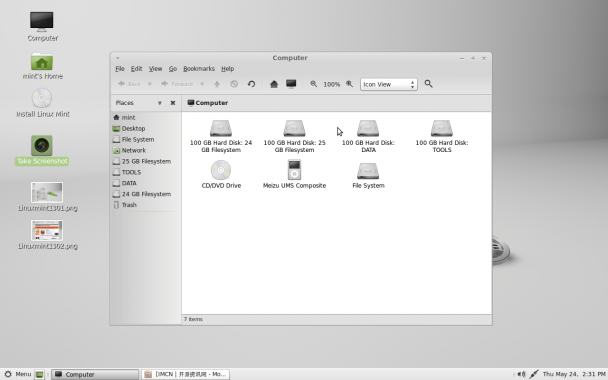Zoom in with the magnifier plus icon
This screenshot has width=608, height=380.
[349, 84]
